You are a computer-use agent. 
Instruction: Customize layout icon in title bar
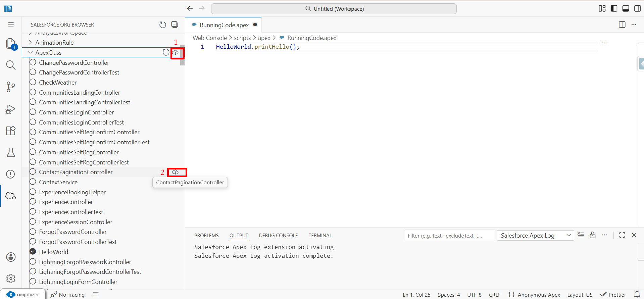pos(602,8)
